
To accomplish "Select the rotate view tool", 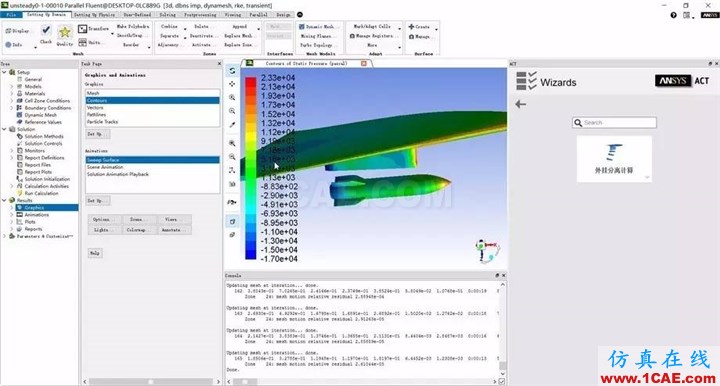I will tap(232, 71).
